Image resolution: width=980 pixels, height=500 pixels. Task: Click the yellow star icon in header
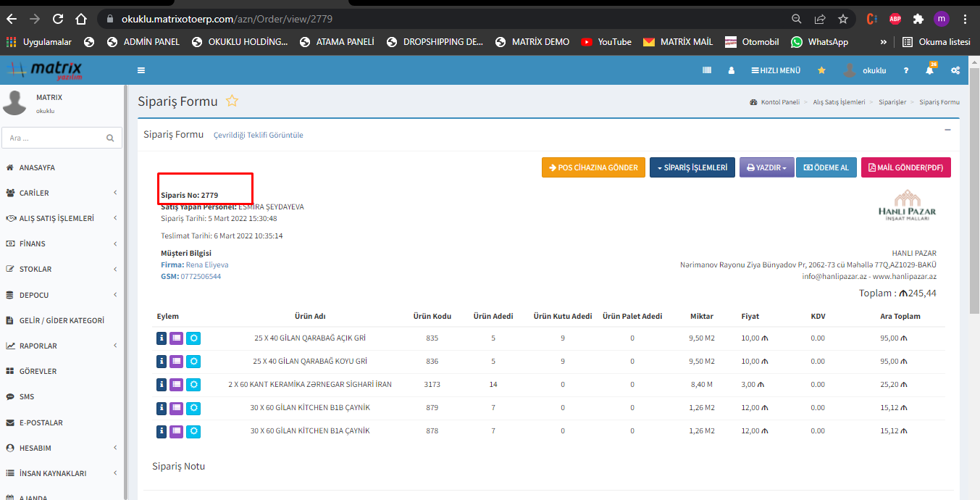pyautogui.click(x=821, y=70)
